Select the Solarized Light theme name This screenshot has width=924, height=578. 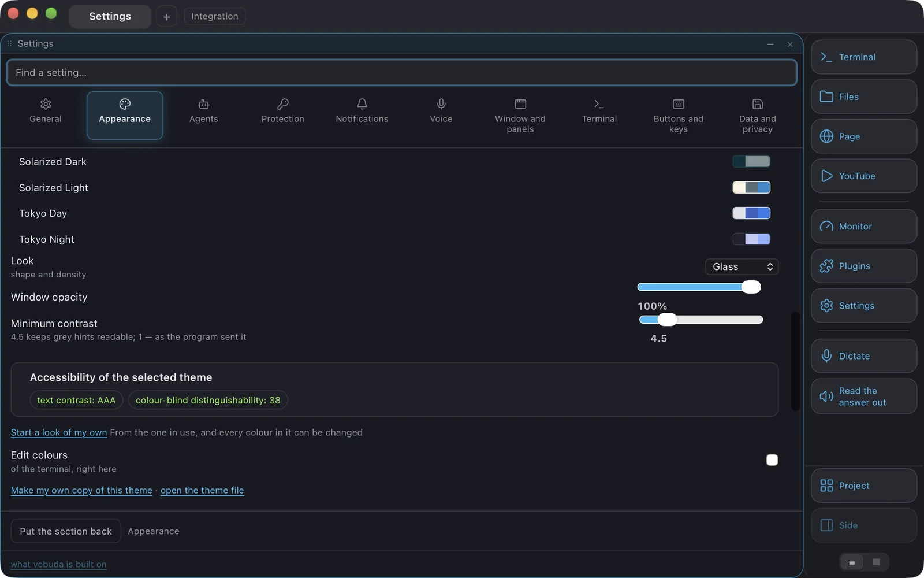click(54, 188)
